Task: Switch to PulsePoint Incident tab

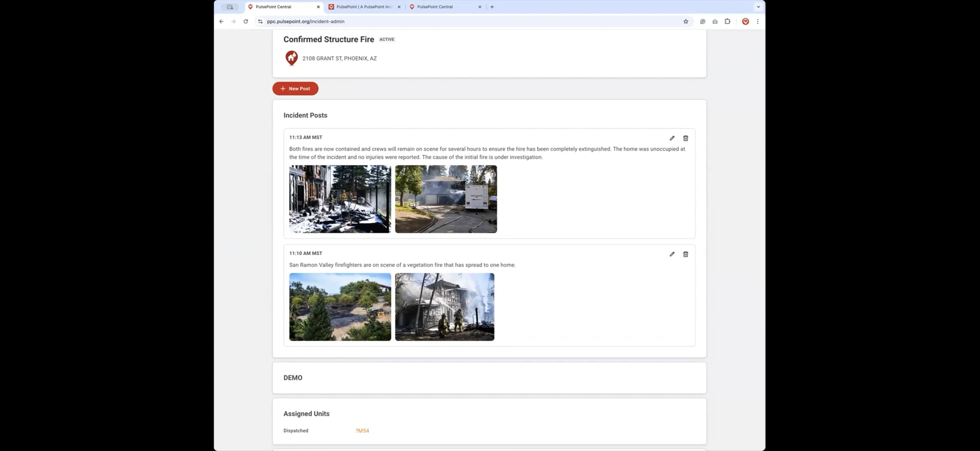Action: 363,7
